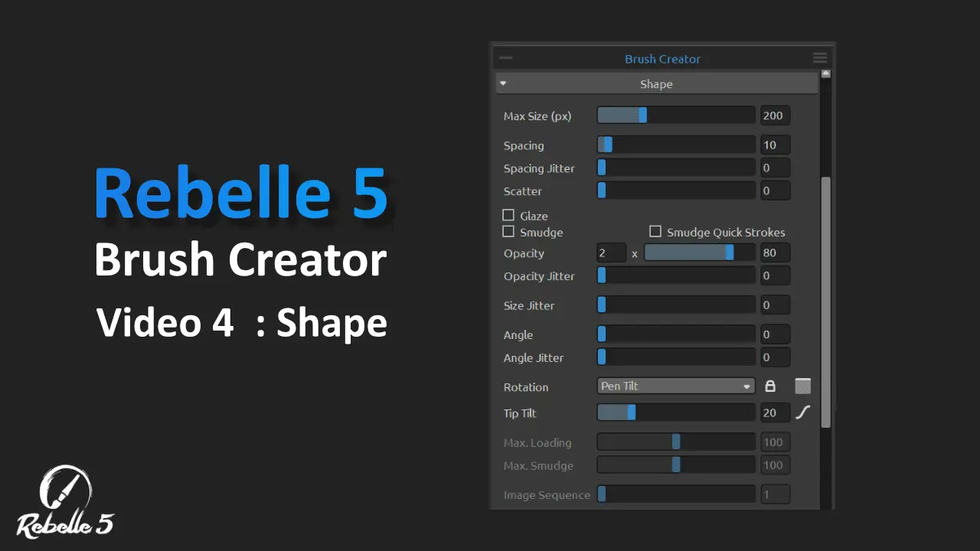
Task: Open the Tip Tilt curve editor icon
Action: click(x=802, y=412)
